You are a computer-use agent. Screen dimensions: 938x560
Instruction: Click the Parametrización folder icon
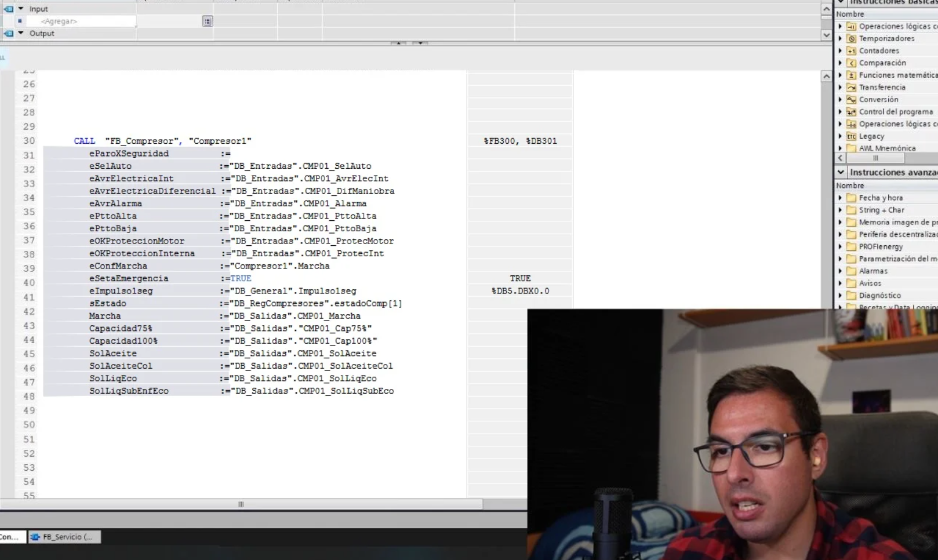(x=851, y=259)
